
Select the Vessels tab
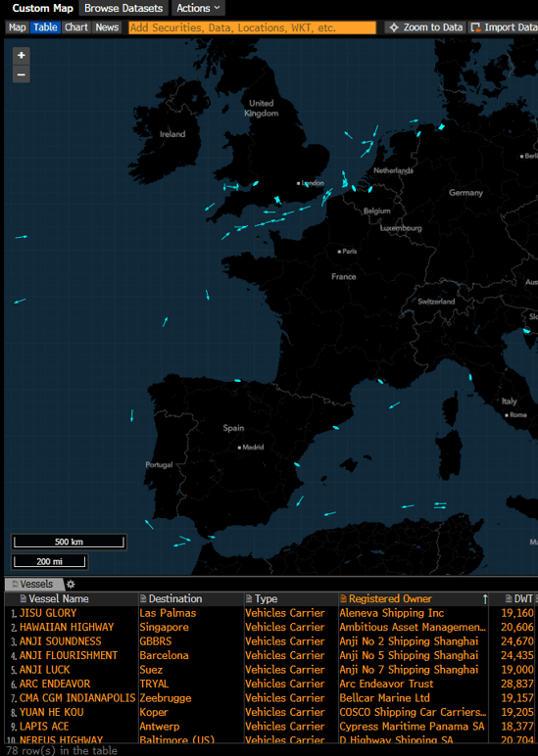[x=33, y=585]
